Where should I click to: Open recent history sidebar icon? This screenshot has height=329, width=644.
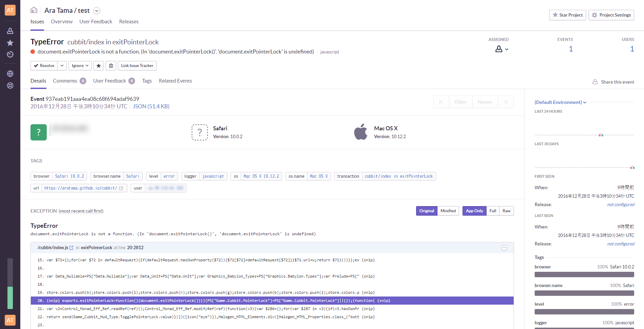(x=10, y=54)
